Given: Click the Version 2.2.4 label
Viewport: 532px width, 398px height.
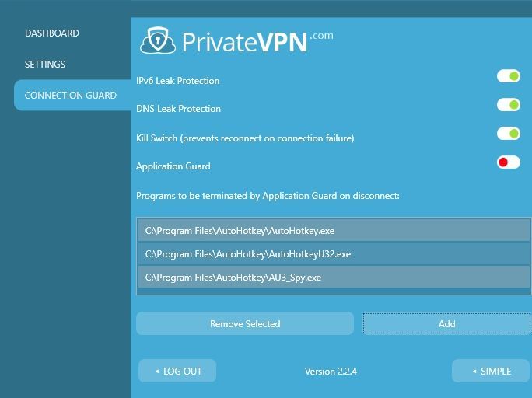Looking at the screenshot, I should tap(331, 372).
